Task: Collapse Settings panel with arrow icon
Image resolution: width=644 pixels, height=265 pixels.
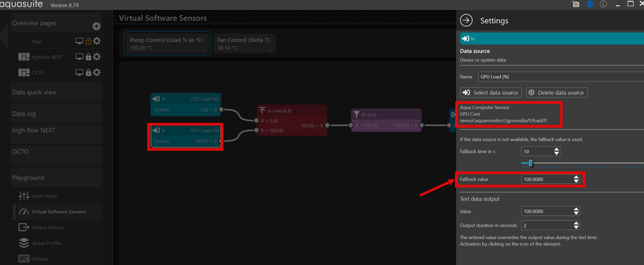Action: (466, 20)
